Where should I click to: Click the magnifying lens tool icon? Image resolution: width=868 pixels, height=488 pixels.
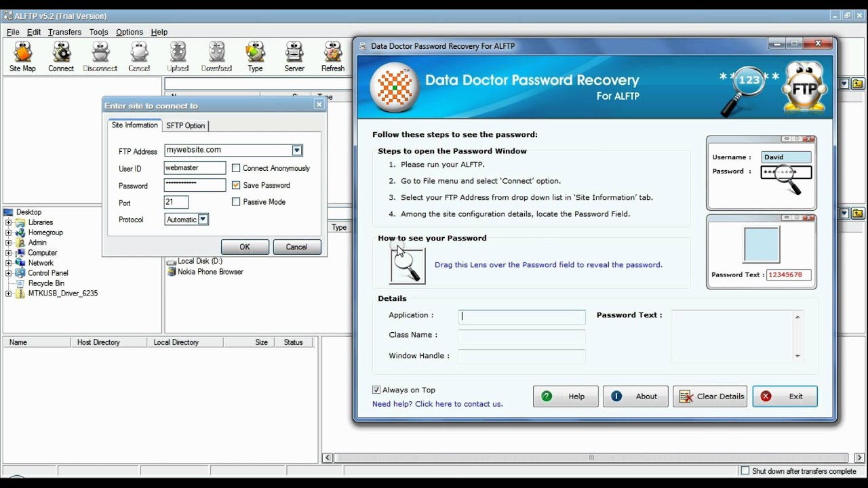coord(408,265)
